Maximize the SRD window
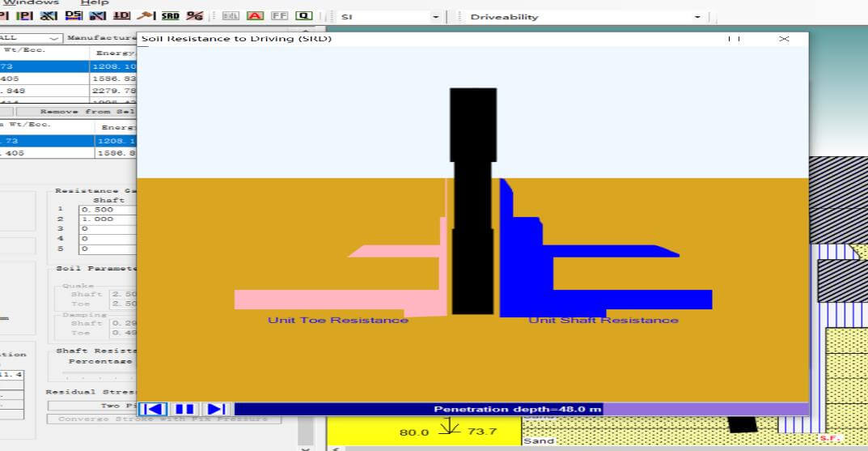 (735, 39)
